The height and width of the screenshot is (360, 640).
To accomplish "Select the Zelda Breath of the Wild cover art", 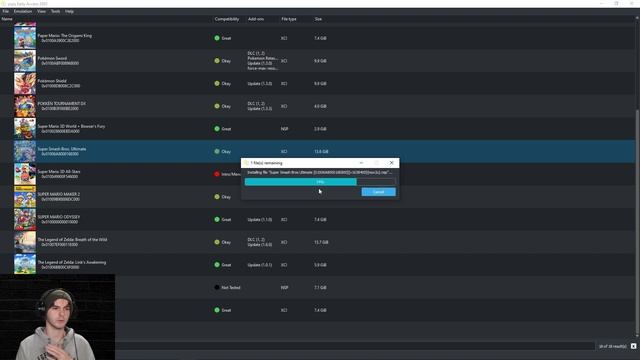I will [25, 242].
